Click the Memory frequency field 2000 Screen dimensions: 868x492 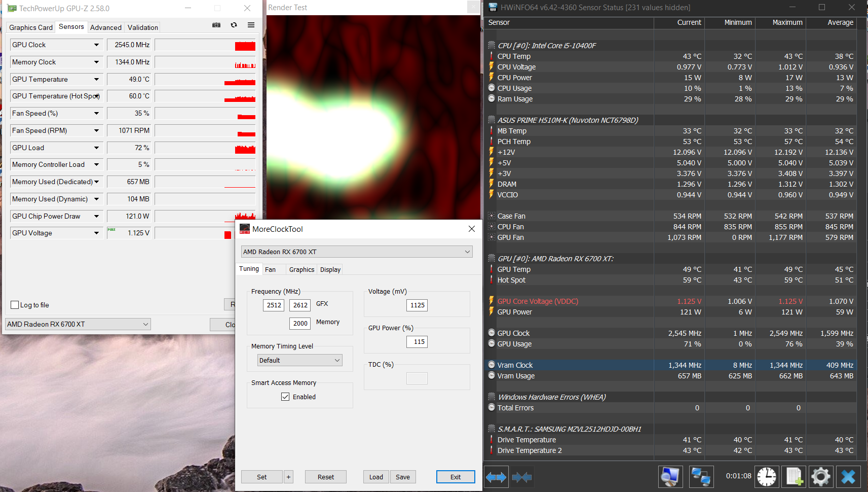pyautogui.click(x=300, y=323)
